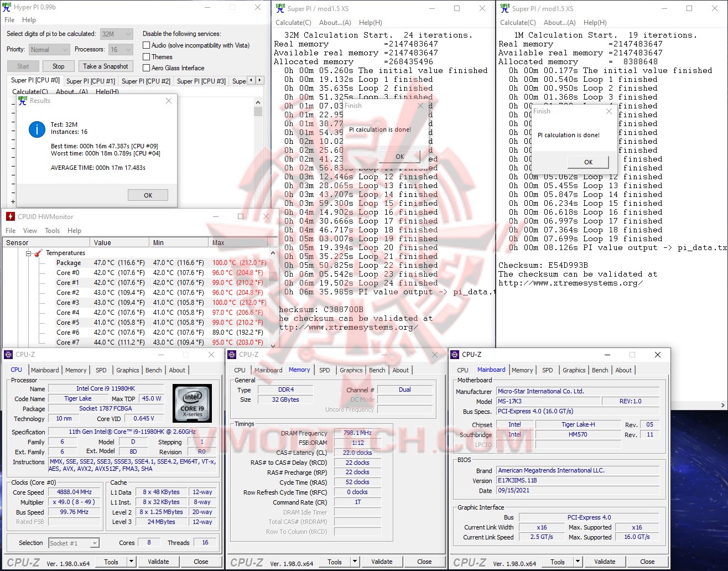This screenshot has width=728, height=571.
Task: Click the motherboard Model MS-17K3 field
Action: pos(547,401)
